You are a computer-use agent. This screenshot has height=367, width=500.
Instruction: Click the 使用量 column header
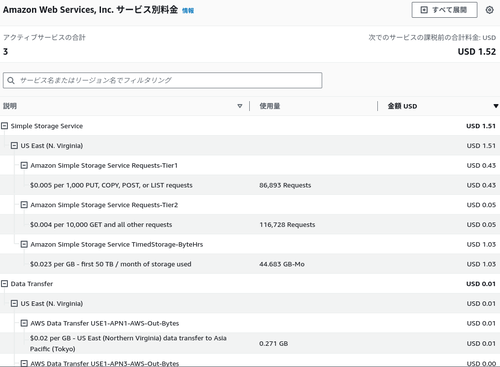click(270, 106)
